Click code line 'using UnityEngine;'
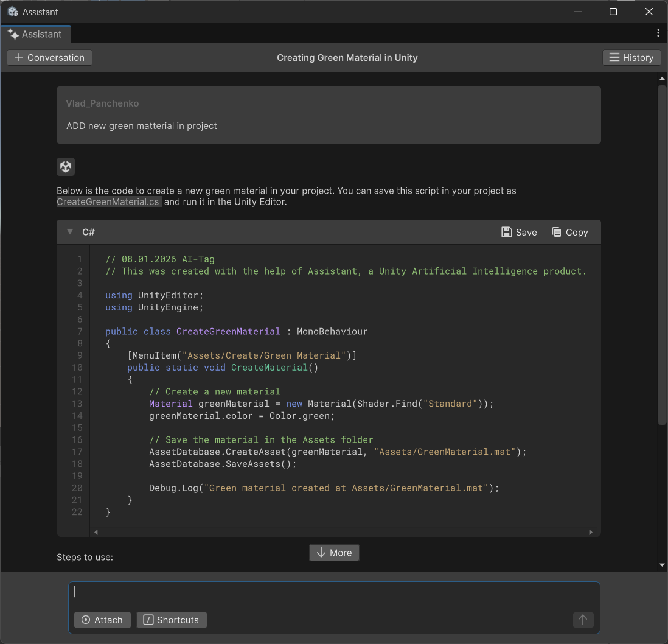 155,307
